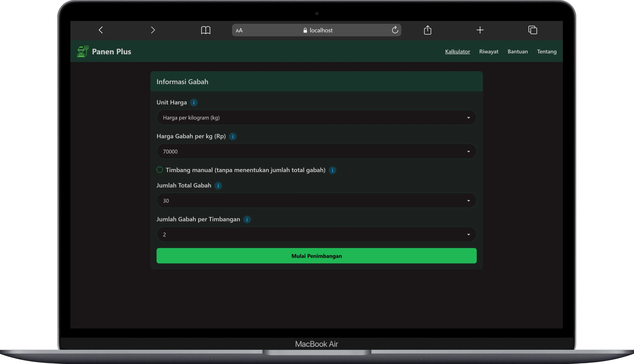Open the info tooltip beside Unit Harga
634x364 pixels.
[194, 102]
